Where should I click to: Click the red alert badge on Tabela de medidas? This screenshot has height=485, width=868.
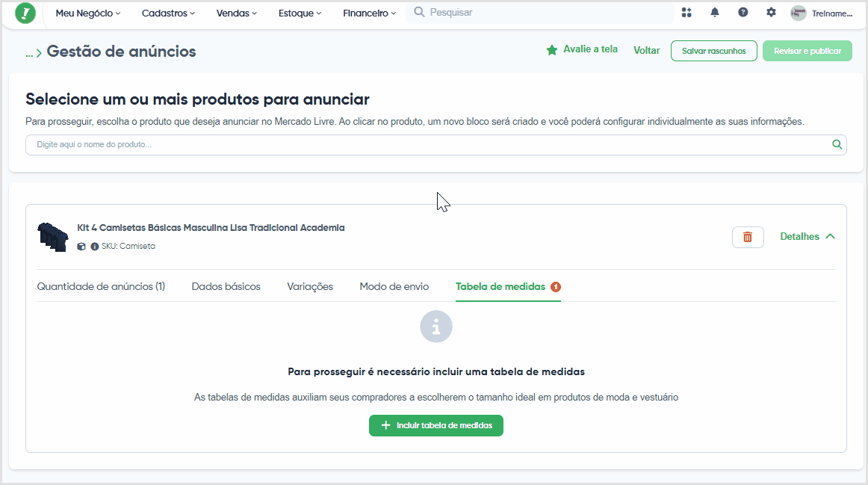point(556,287)
